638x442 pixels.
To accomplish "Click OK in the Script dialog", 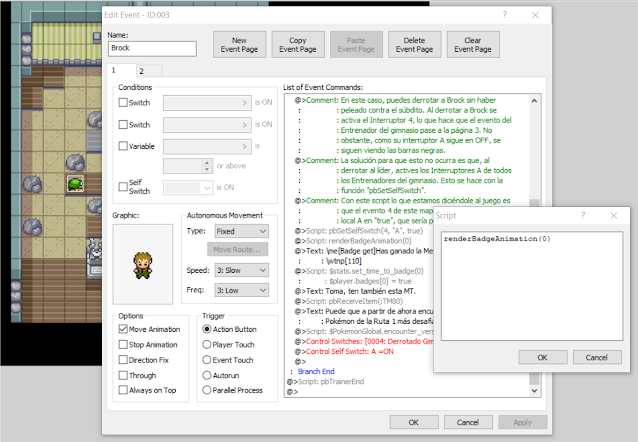I will (x=543, y=357).
